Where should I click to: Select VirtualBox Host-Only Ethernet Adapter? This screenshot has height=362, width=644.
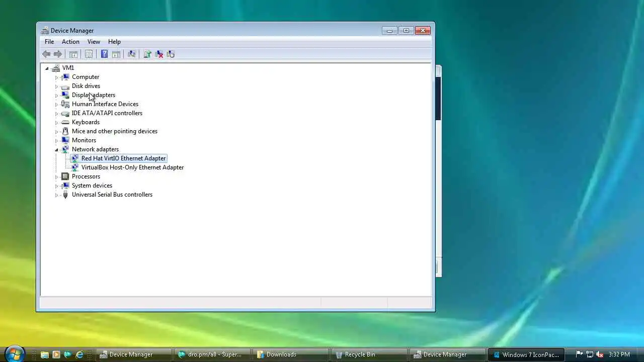click(132, 167)
